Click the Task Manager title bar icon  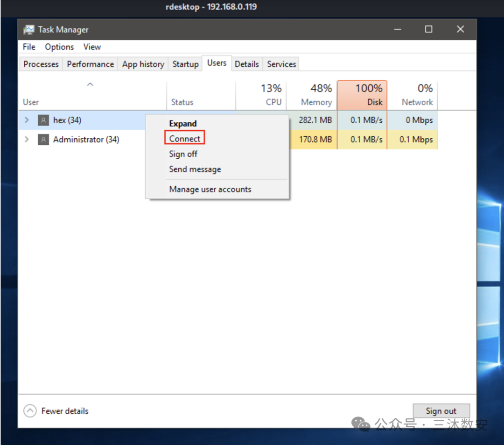click(28, 29)
